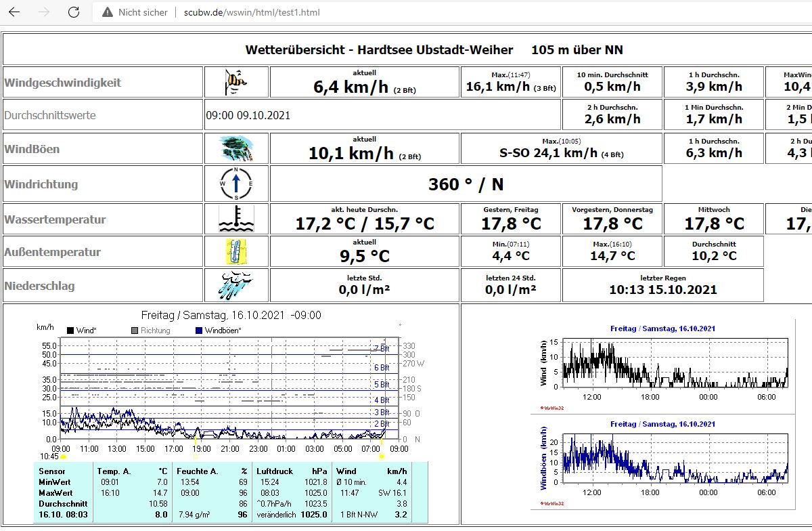Reload the page with refresh button
The image size is (812, 531).
(x=74, y=12)
